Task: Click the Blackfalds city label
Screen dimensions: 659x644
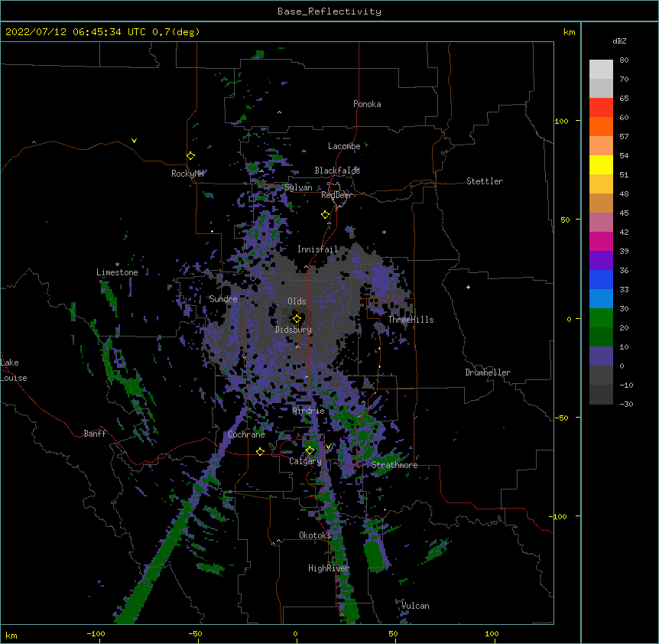Action: pyautogui.click(x=337, y=171)
